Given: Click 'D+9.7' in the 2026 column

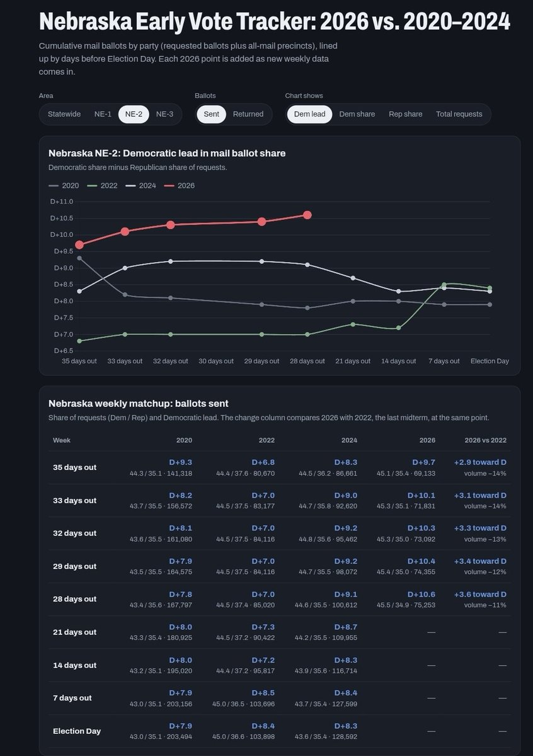Looking at the screenshot, I should pyautogui.click(x=423, y=462).
